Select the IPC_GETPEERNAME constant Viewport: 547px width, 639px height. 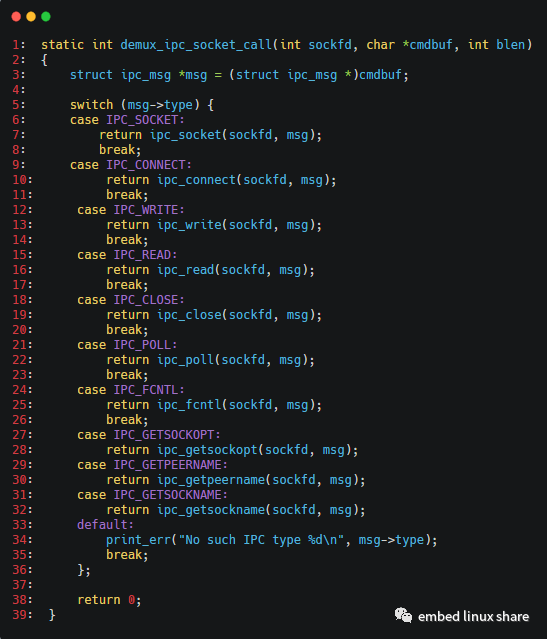click(x=168, y=465)
